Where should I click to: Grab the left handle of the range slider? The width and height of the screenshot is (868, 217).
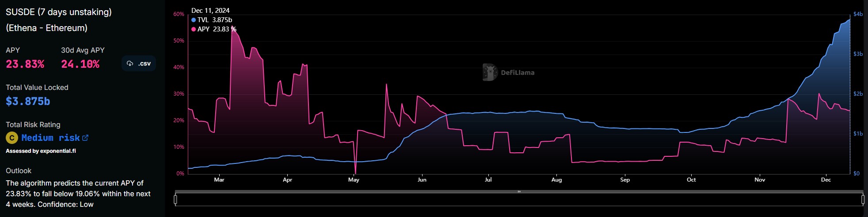(x=175, y=200)
